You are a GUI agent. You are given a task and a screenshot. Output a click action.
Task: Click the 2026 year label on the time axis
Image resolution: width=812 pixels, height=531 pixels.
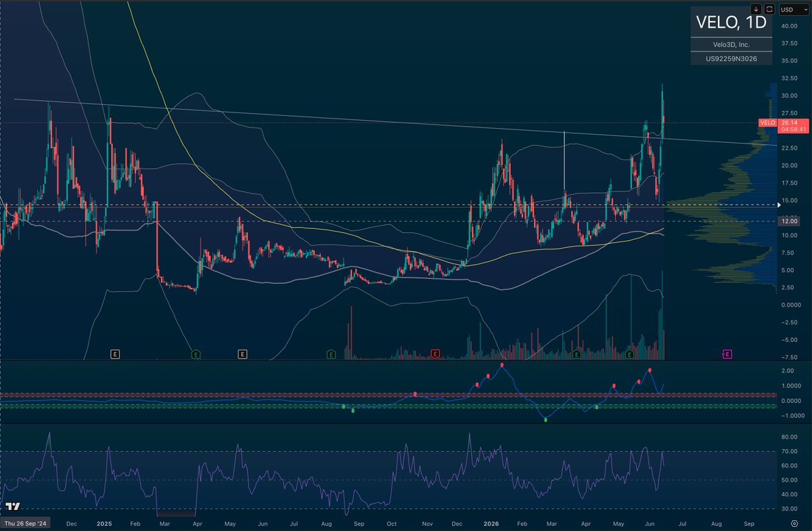coord(492,524)
